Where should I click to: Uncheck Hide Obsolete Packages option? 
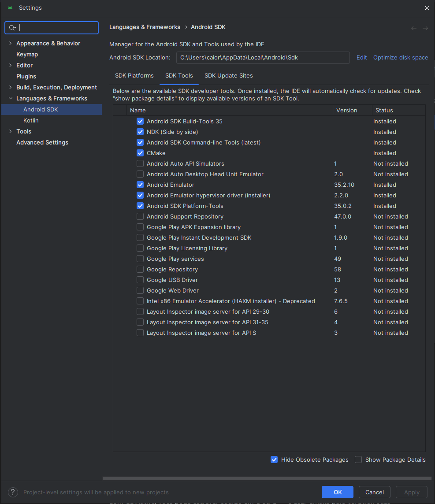tap(274, 460)
